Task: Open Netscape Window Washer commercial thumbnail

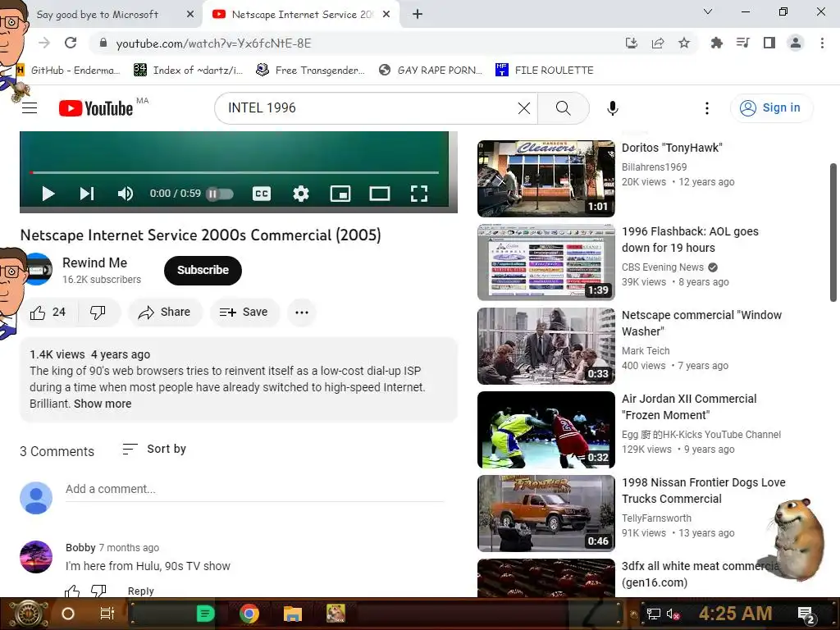Action: coord(546,346)
